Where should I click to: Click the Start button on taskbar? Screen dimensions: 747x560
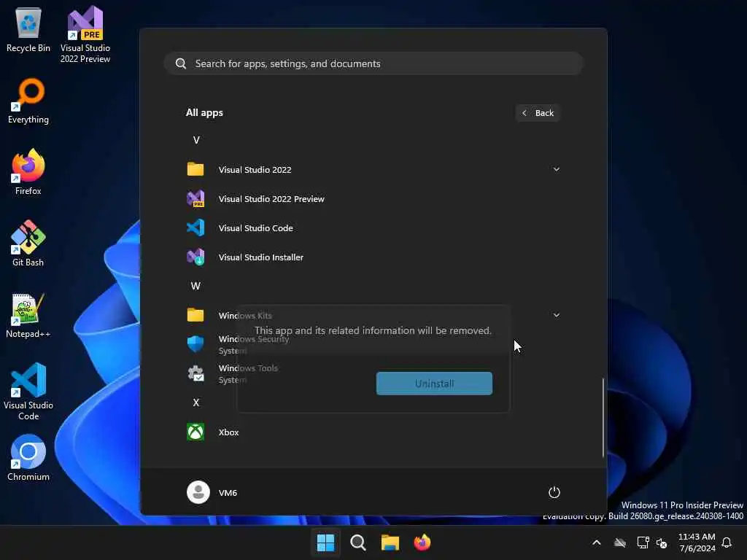[326, 542]
